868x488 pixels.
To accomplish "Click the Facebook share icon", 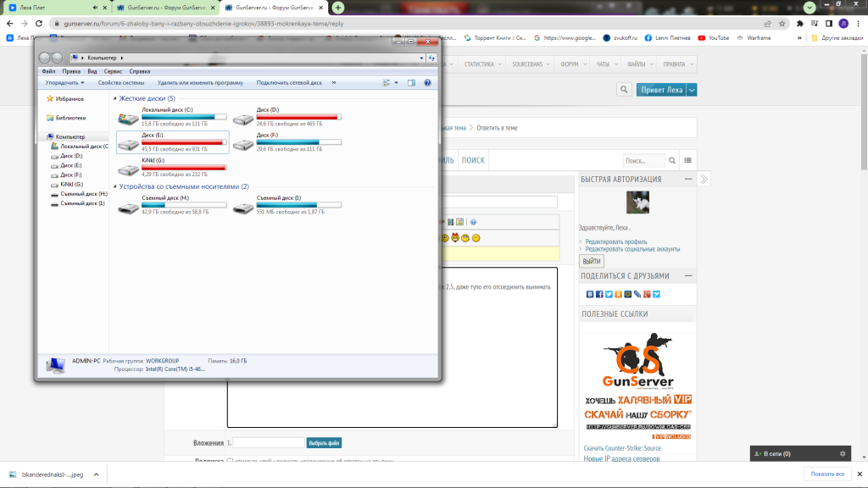I will point(599,294).
